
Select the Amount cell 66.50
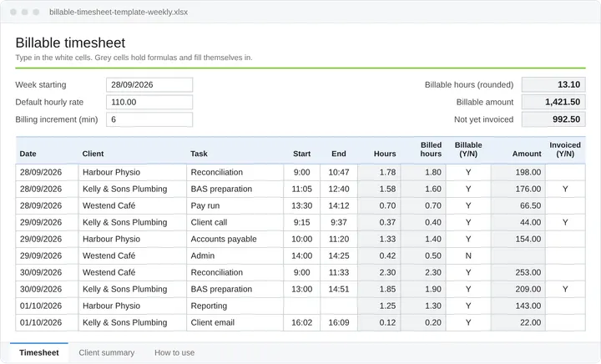point(518,205)
